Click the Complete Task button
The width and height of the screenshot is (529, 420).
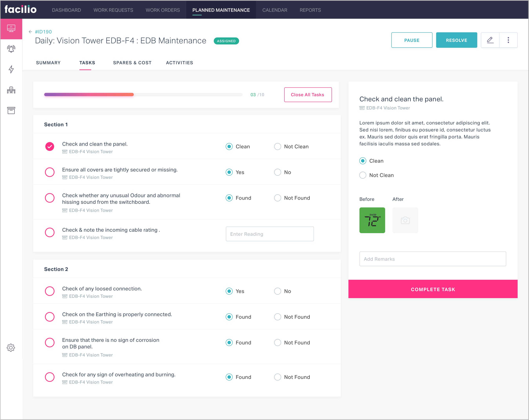coord(433,289)
